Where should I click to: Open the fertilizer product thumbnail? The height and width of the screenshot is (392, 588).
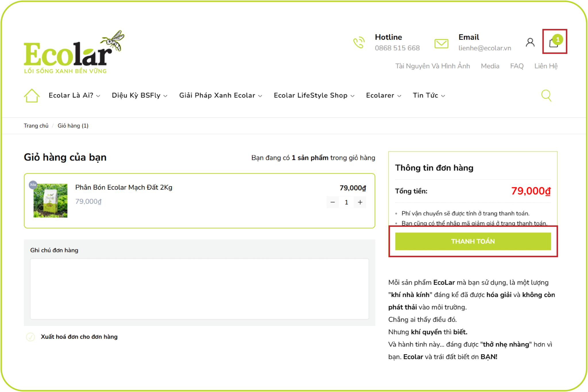tap(51, 200)
